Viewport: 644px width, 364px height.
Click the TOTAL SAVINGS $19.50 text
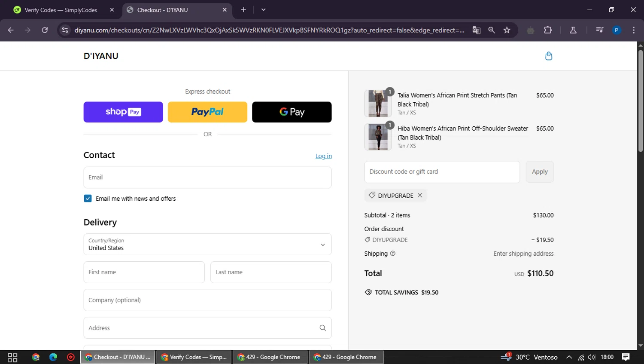pyautogui.click(x=407, y=292)
